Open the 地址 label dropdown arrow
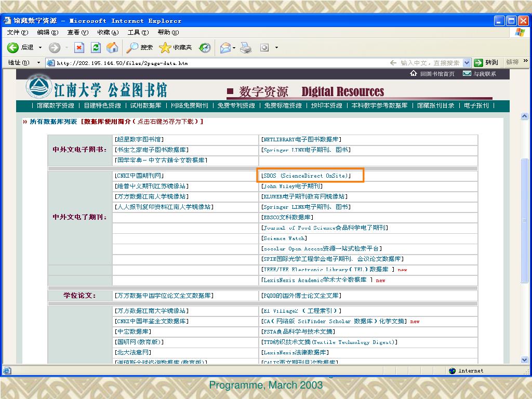The height and width of the screenshot is (399, 532). point(38,63)
